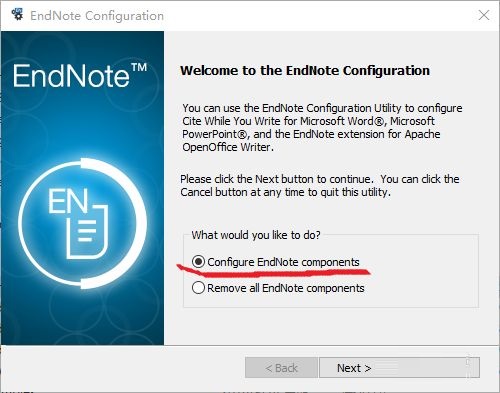Click the 'Remove all EndNote components' label text

[286, 288]
